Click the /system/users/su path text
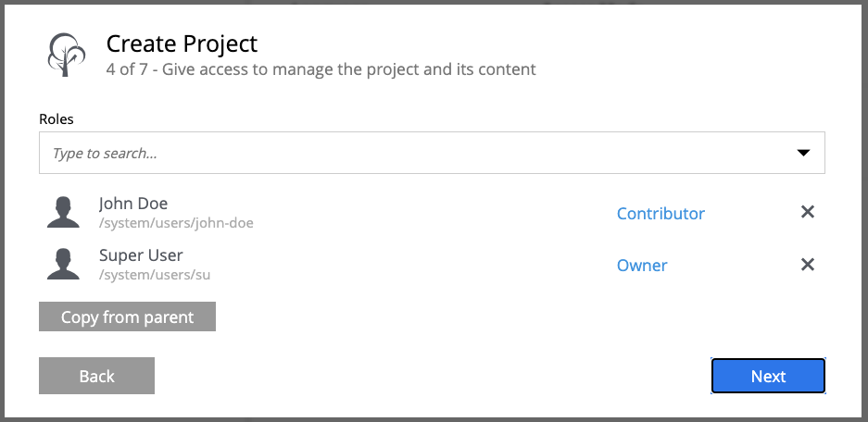 155,275
